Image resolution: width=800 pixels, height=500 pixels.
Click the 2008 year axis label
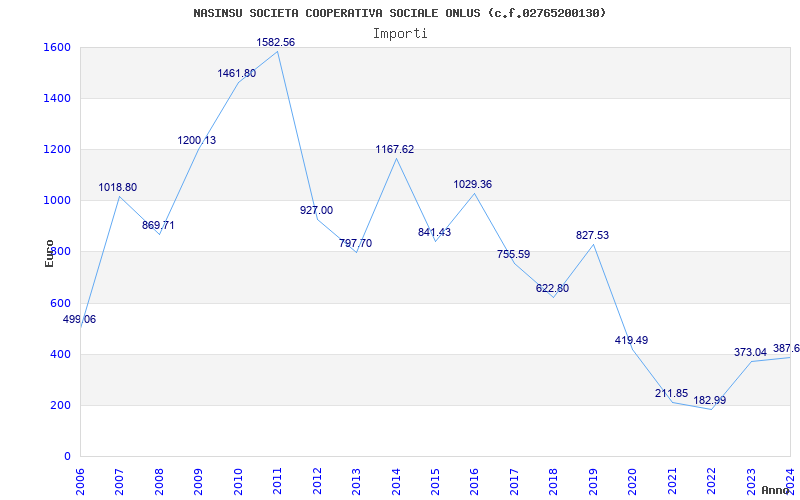pos(159,481)
